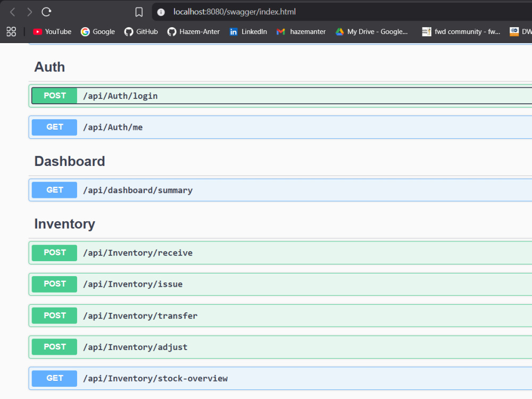The height and width of the screenshot is (399, 532).
Task: Collapse the Inventory section heading
Action: (x=64, y=224)
